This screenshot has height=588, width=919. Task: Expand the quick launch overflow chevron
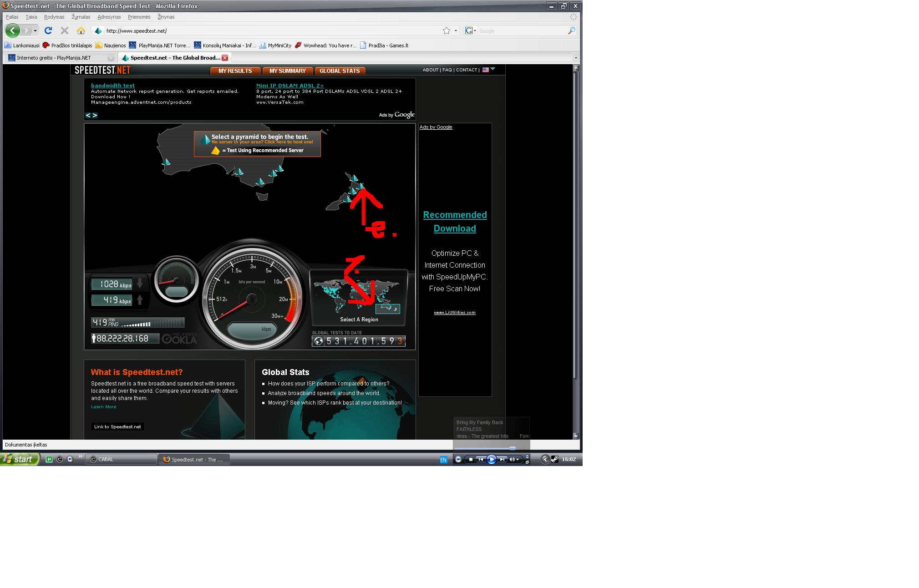pyautogui.click(x=81, y=456)
